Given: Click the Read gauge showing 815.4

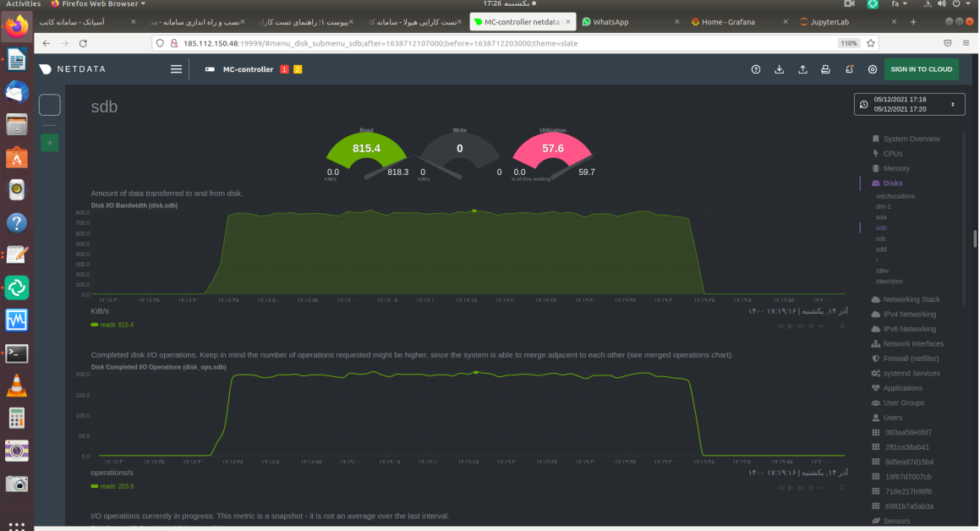Looking at the screenshot, I should click(x=366, y=154).
